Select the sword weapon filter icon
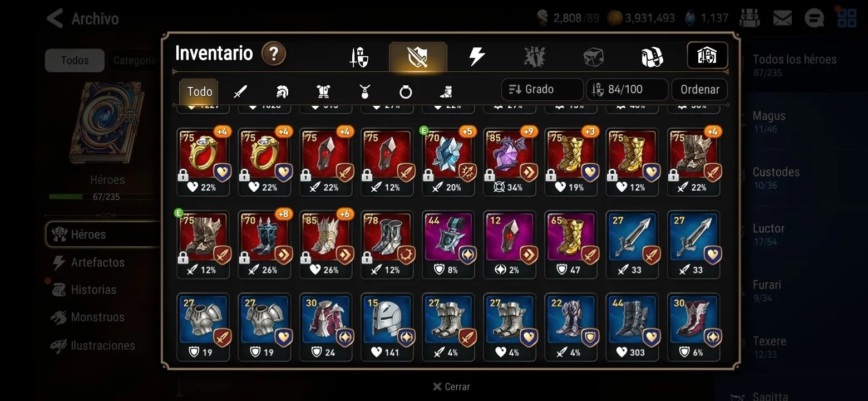 (240, 92)
